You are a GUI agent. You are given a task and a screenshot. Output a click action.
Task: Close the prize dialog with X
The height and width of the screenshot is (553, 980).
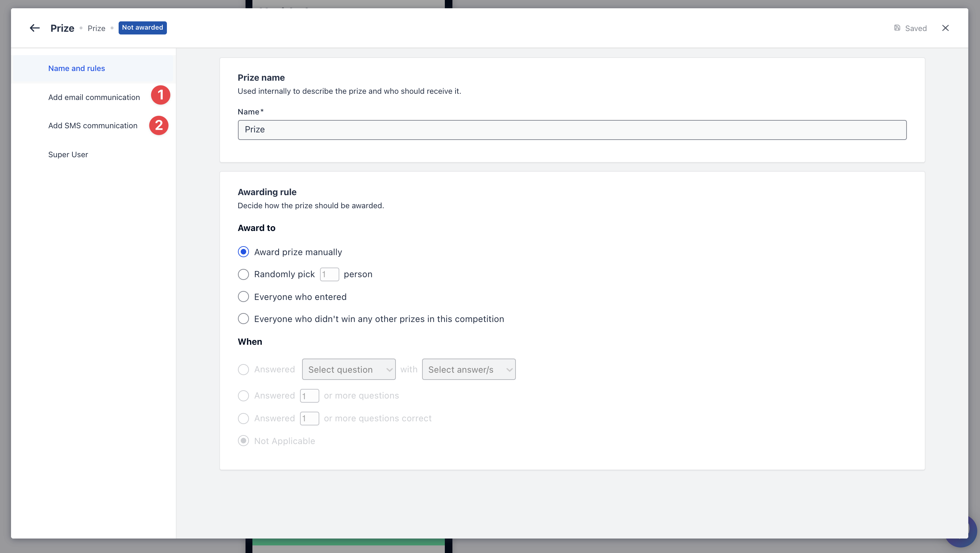click(946, 28)
